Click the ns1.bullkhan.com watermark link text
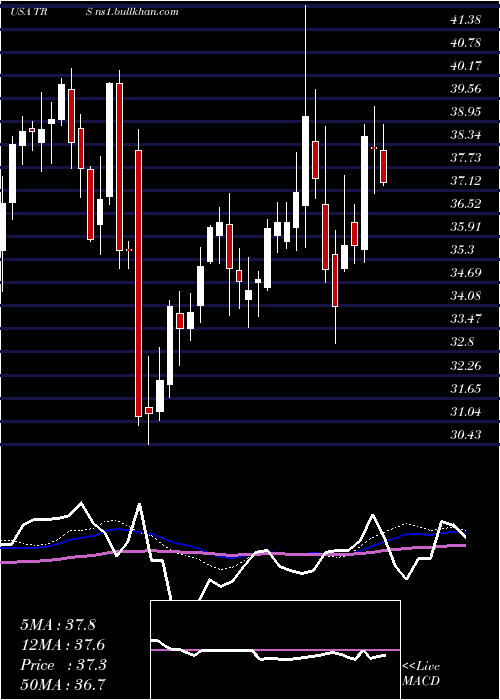500x700 pixels. click(136, 12)
